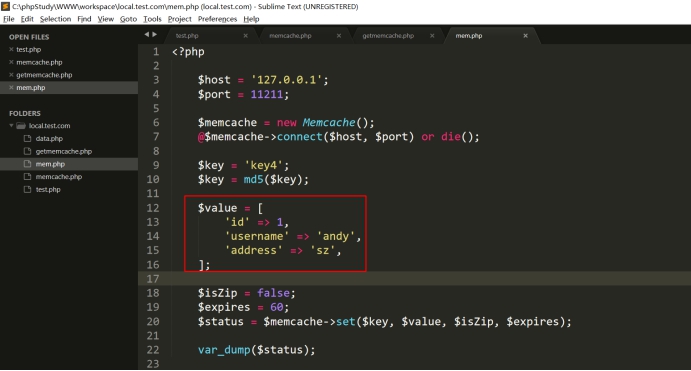Close the memcache.php tab
The height and width of the screenshot is (371, 691).
click(339, 36)
